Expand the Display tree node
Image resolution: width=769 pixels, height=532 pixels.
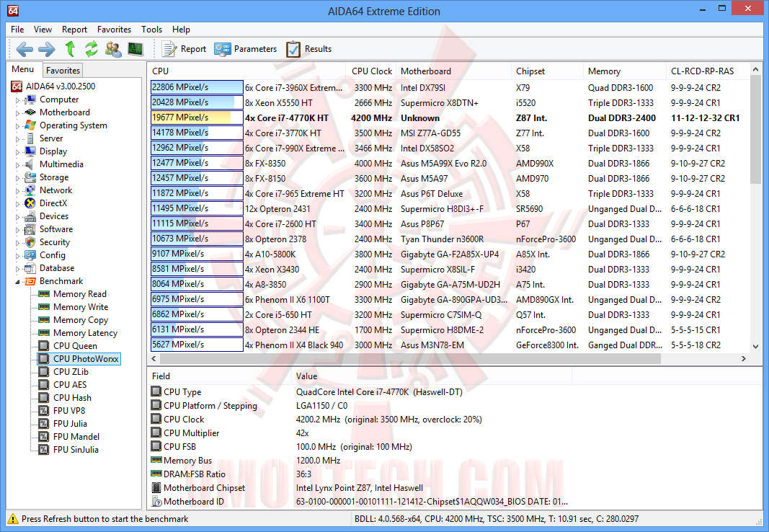click(x=17, y=152)
